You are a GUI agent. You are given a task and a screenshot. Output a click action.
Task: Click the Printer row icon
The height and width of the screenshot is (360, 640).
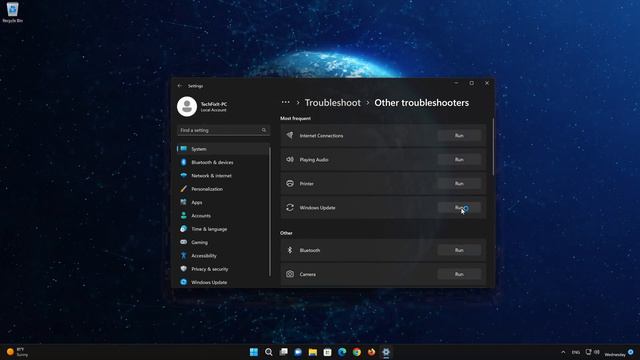(290, 183)
